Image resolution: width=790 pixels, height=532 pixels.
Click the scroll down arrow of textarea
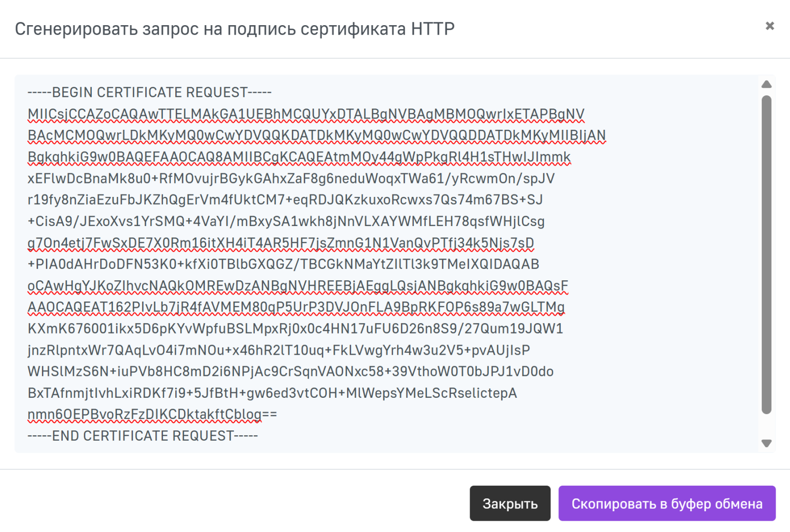[766, 443]
